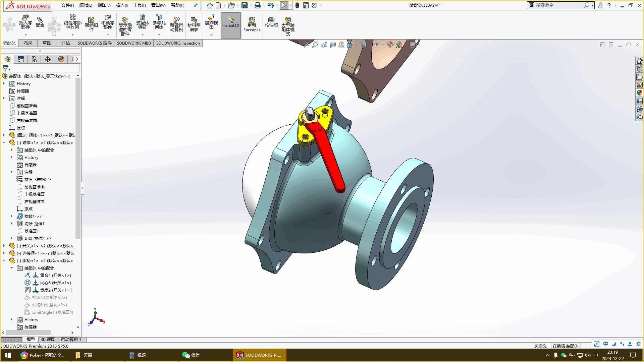644x362 pixels.
Task: Open the 移动零部件 (Move Component) tool
Action: point(108,23)
